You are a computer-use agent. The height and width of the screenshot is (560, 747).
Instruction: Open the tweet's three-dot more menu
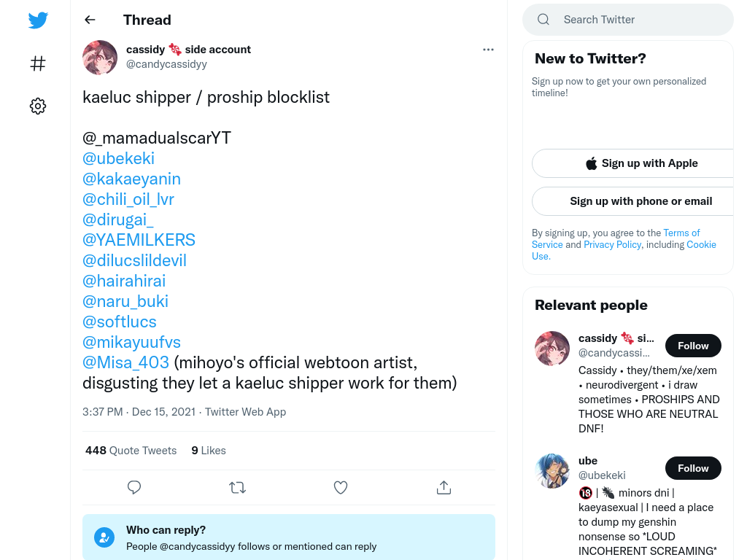[x=488, y=50]
